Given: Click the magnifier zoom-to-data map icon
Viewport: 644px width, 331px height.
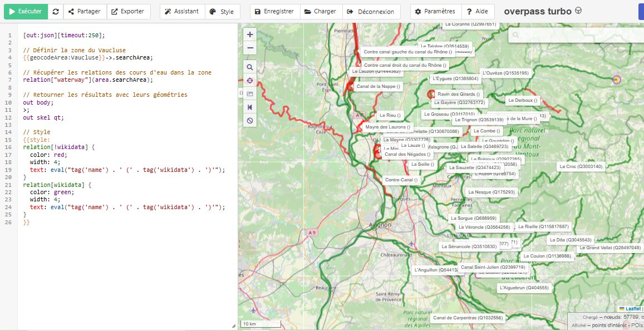Looking at the screenshot, I should pos(250,67).
